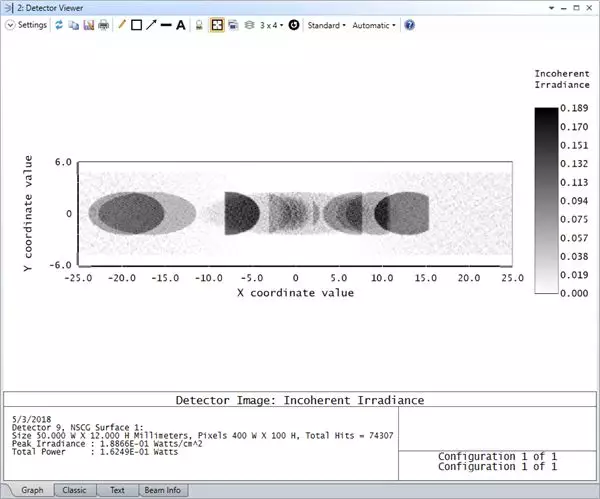Select the arrow draw tool
The image size is (600, 499).
tap(151, 25)
